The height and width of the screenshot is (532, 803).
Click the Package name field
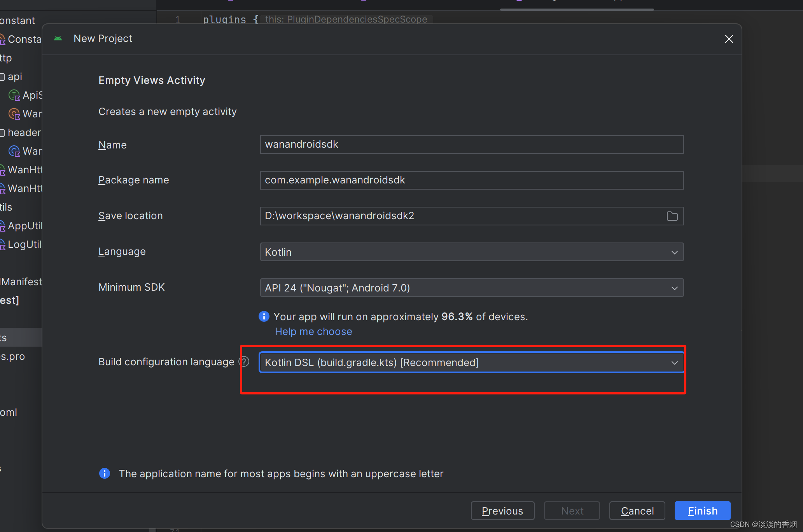[472, 180]
